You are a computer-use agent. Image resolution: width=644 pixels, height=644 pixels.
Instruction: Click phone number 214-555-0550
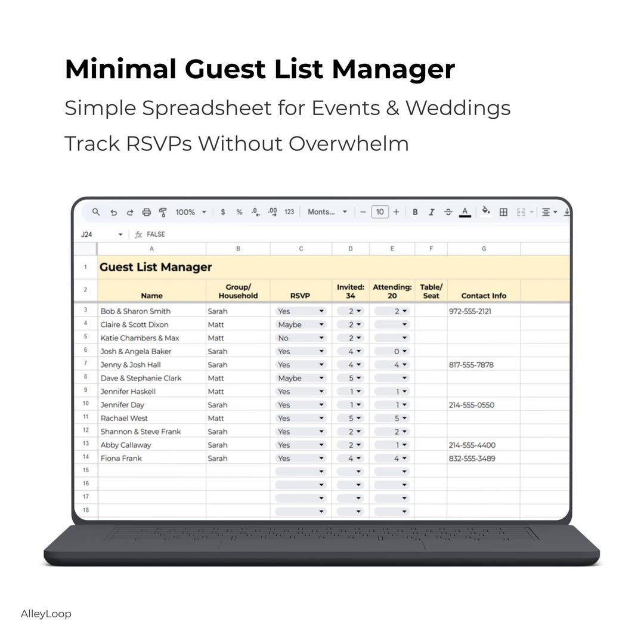[472, 405]
